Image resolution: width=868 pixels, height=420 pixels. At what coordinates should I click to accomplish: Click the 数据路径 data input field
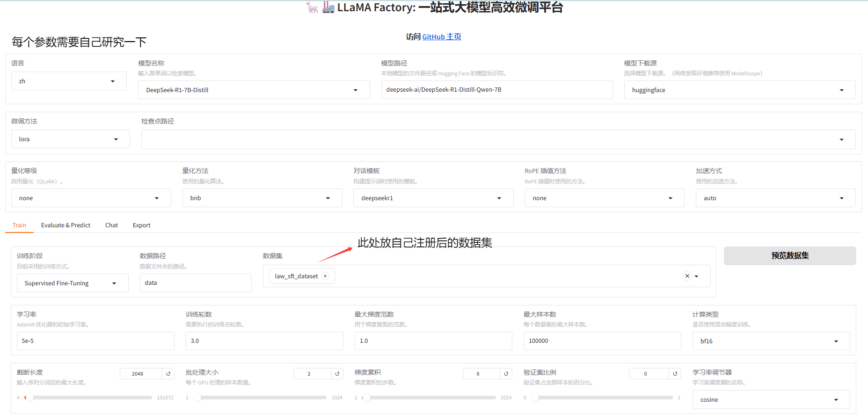(196, 283)
